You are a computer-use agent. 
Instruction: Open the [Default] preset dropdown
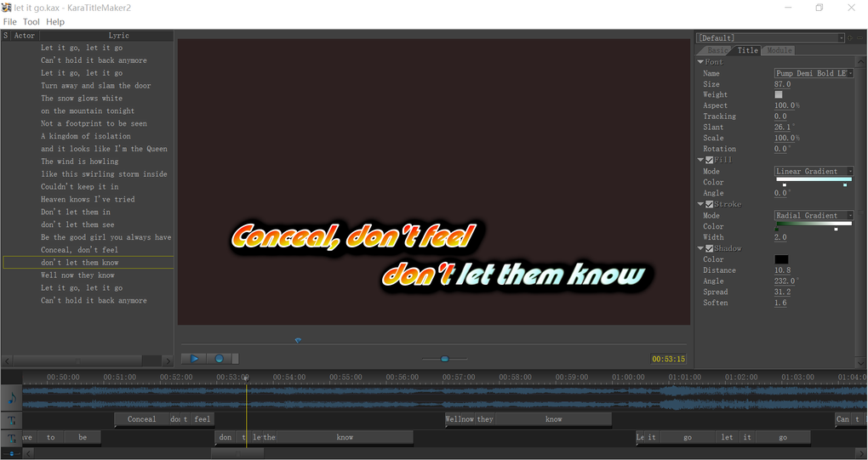click(x=770, y=38)
